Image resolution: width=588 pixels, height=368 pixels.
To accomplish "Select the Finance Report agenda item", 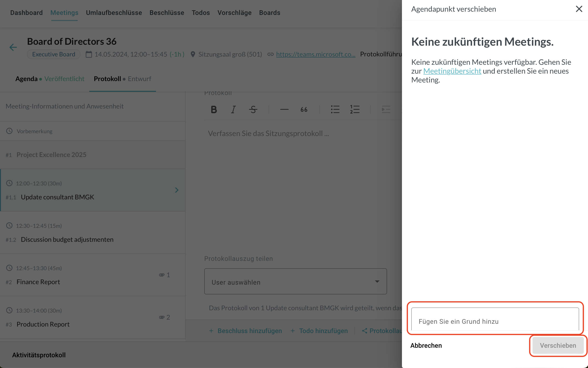I will coord(38,282).
